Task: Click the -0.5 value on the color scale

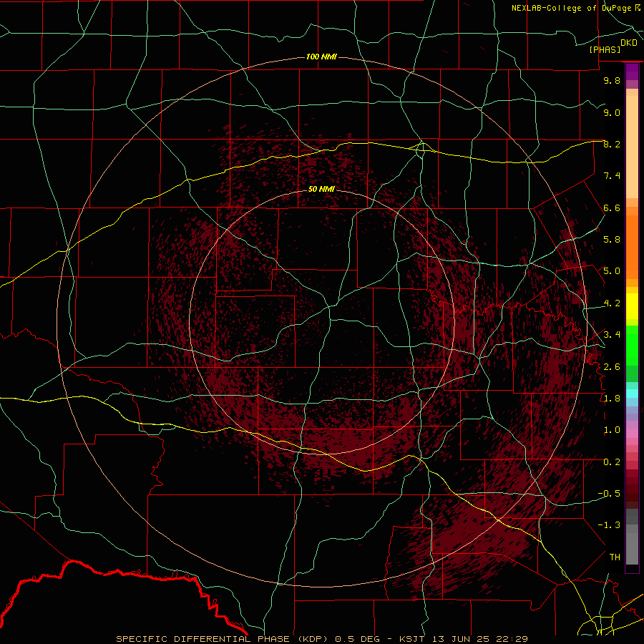Action: (x=609, y=494)
